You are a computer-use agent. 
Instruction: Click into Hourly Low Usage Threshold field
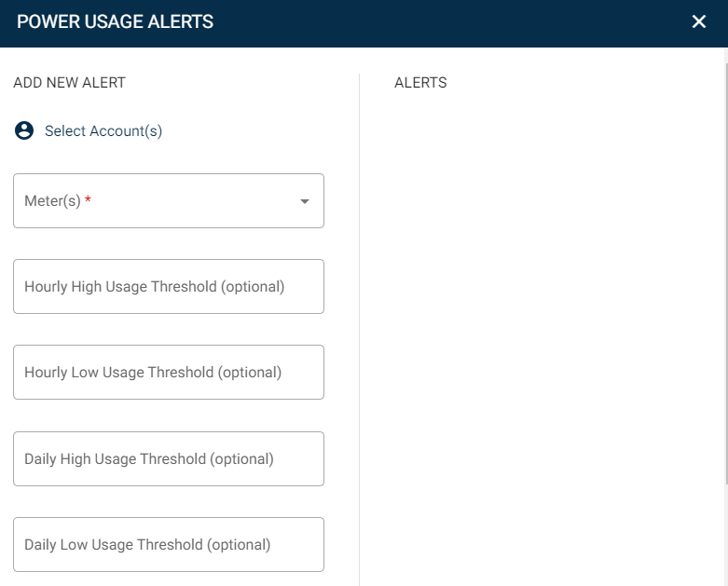click(x=169, y=372)
